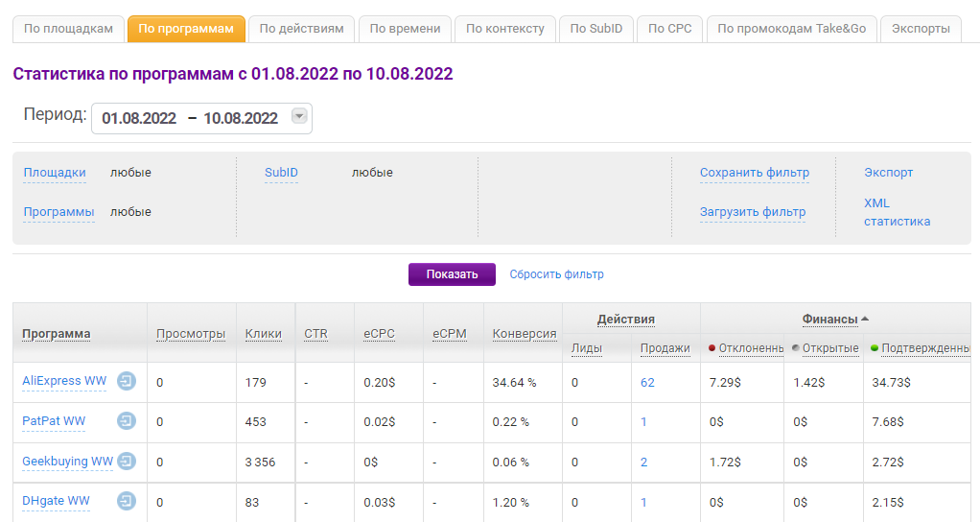Viewport: 980px width, 522px height.
Task: Click the login icon next to AliExpress WW
Action: pos(127,382)
